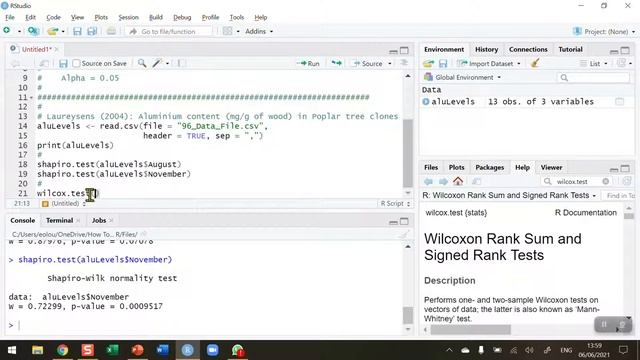Open the New File dropdown arrow
The image size is (640, 360).
pyautogui.click(x=19, y=31)
